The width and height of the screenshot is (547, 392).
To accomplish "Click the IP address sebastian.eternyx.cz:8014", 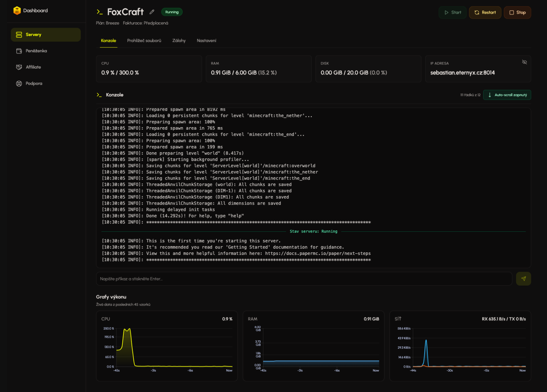I will [462, 73].
